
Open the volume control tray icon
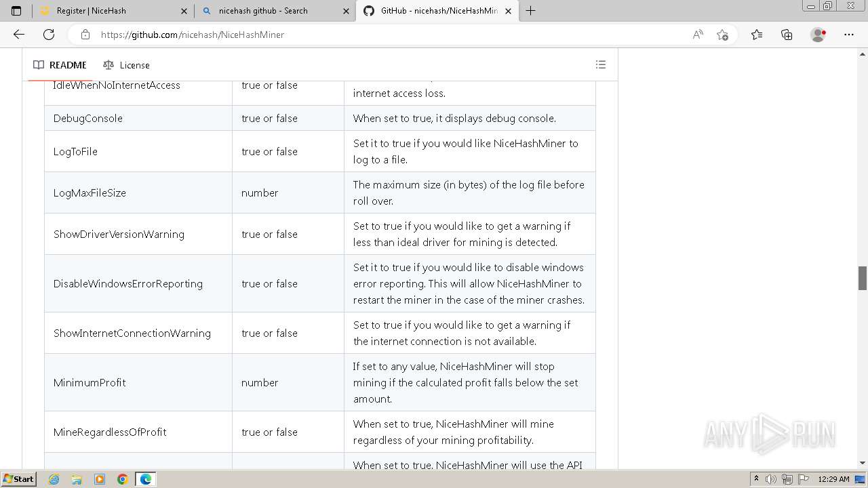[772, 479]
